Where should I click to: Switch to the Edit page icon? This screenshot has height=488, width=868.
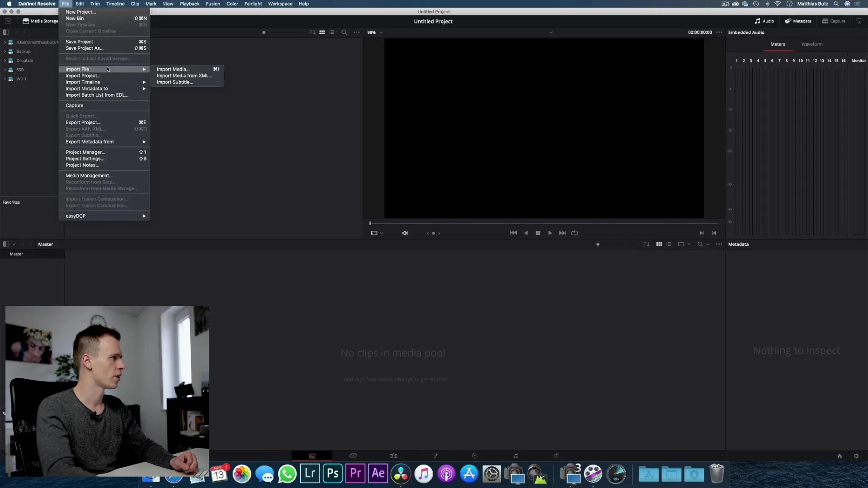point(393,456)
